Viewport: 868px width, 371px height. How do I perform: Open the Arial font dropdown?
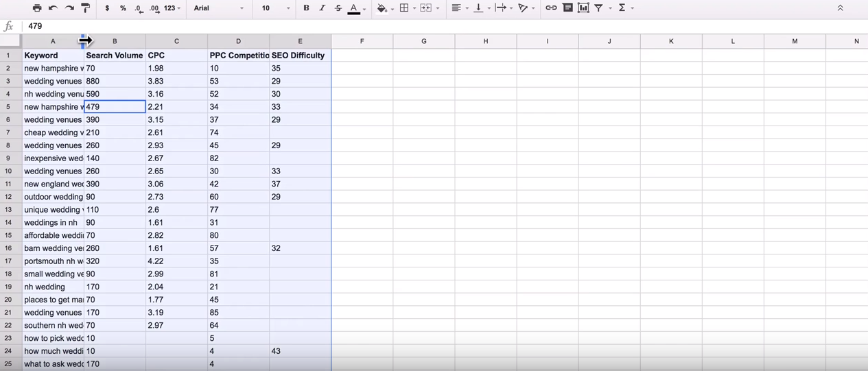(x=219, y=8)
